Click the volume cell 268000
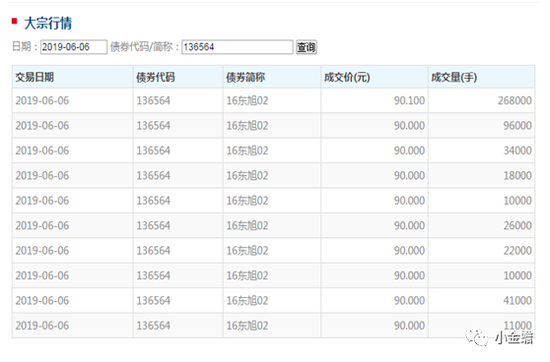Image resolution: width=550 pixels, height=362 pixels. pos(515,101)
